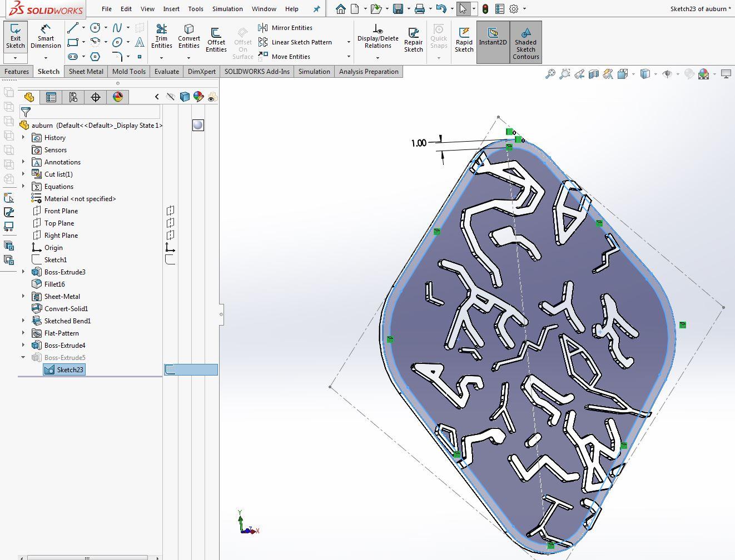The width and height of the screenshot is (735, 560).
Task: Open the Smart Dimension dropdown arrow
Action: pos(46,58)
